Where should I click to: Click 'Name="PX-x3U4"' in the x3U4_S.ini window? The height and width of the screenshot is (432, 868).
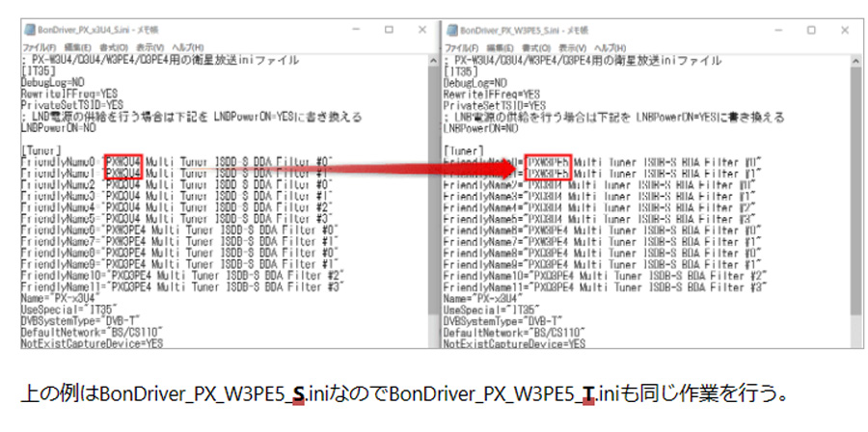[x=61, y=298]
